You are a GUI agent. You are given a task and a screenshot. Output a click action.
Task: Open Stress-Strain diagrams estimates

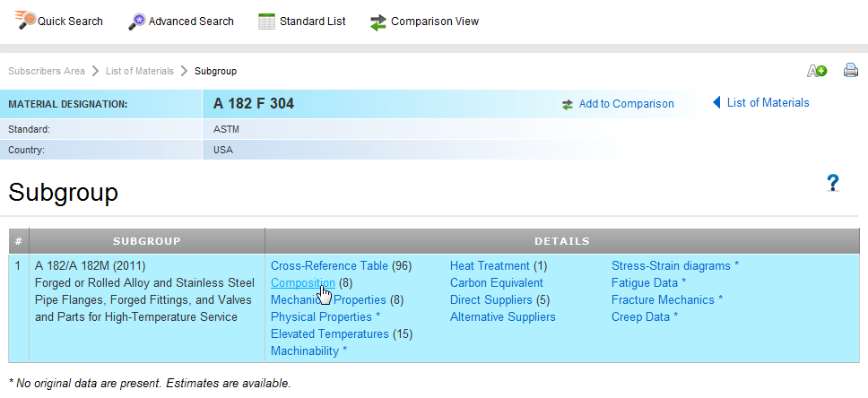point(671,265)
